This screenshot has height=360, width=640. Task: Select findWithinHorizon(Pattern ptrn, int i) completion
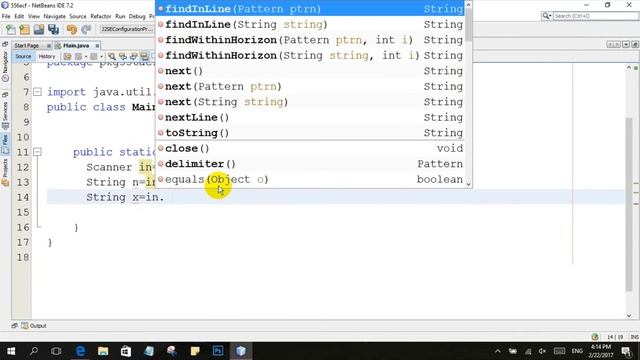coord(310,40)
